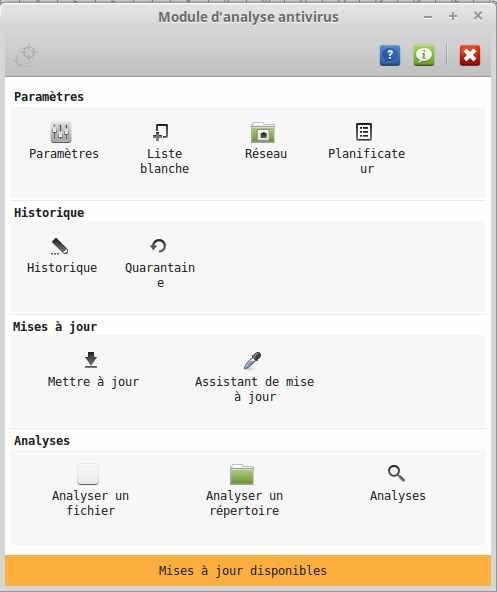Choose Analyser un répertoire folder icon
The image size is (497, 592).
click(x=242, y=475)
